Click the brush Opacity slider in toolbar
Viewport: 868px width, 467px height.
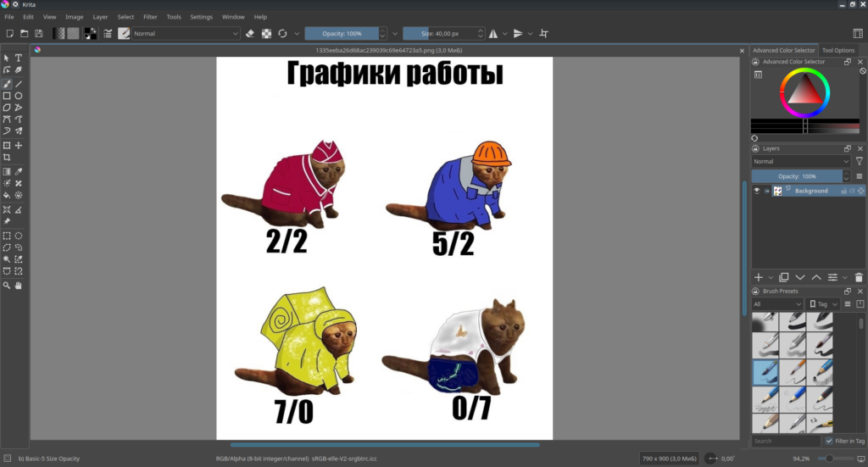[x=342, y=34]
